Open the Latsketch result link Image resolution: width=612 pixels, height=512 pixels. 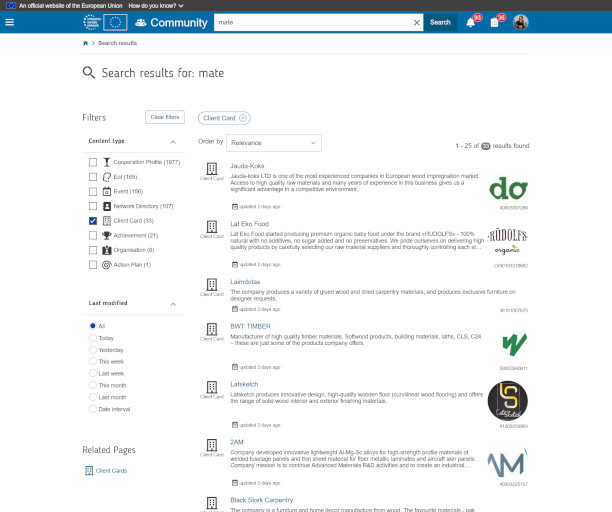coord(244,384)
